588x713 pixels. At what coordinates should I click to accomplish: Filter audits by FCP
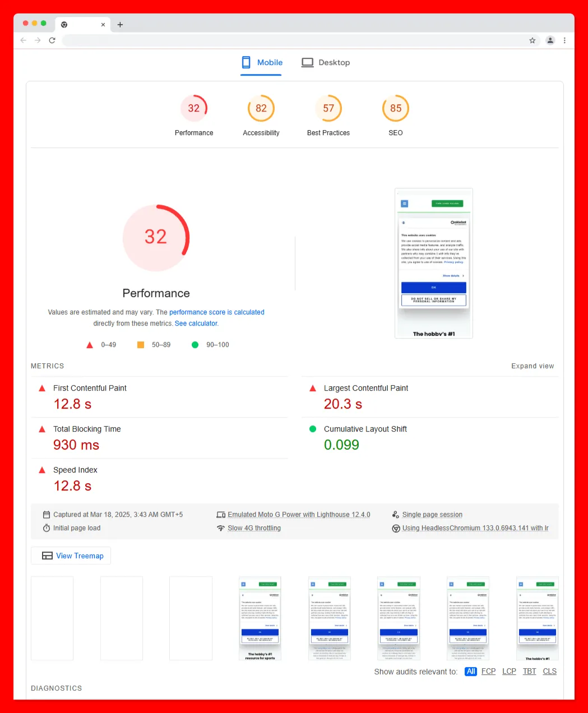pyautogui.click(x=488, y=672)
